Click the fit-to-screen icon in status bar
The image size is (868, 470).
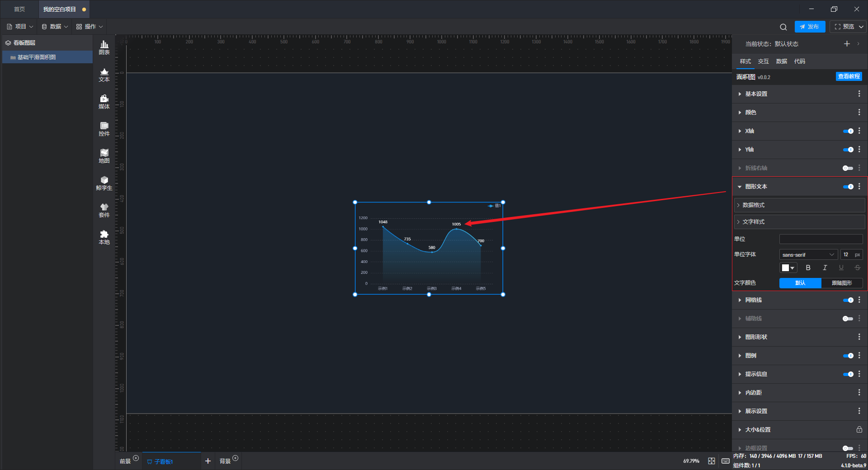click(712, 461)
